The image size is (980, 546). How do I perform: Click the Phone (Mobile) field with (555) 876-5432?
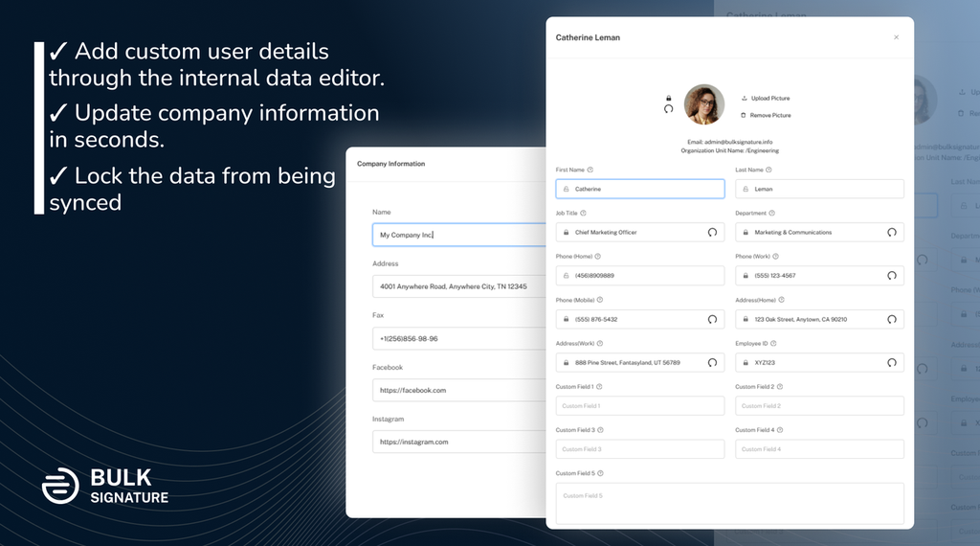pyautogui.click(x=640, y=319)
